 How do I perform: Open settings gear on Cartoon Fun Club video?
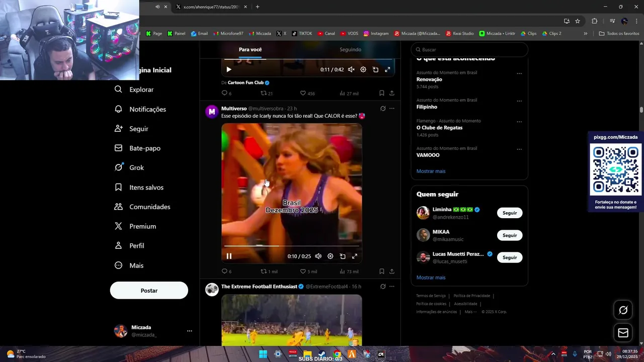[363, 69]
